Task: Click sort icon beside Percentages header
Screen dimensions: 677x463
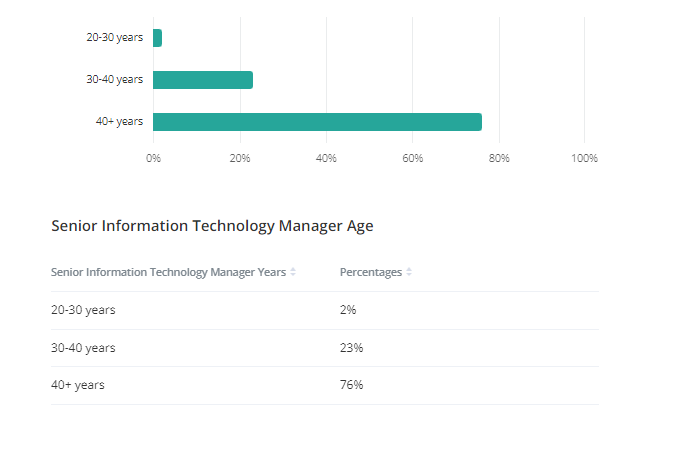Action: point(409,272)
